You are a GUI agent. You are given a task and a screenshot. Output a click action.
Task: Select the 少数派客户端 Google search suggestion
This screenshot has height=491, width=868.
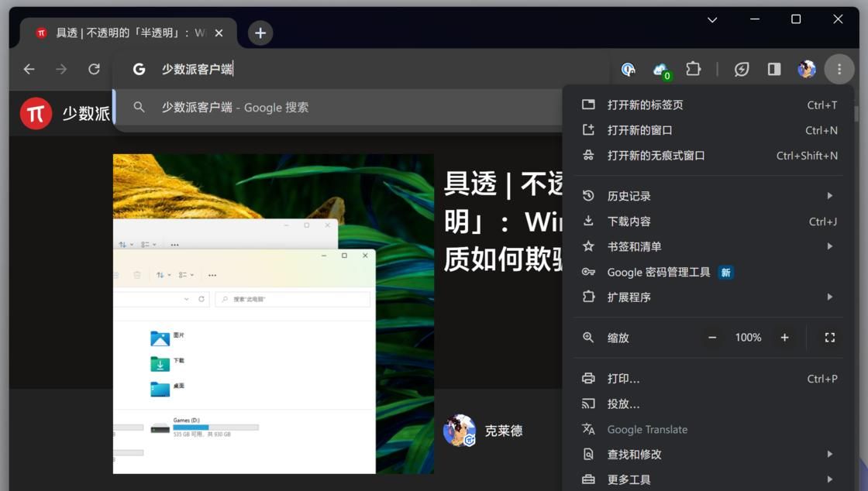coord(232,107)
